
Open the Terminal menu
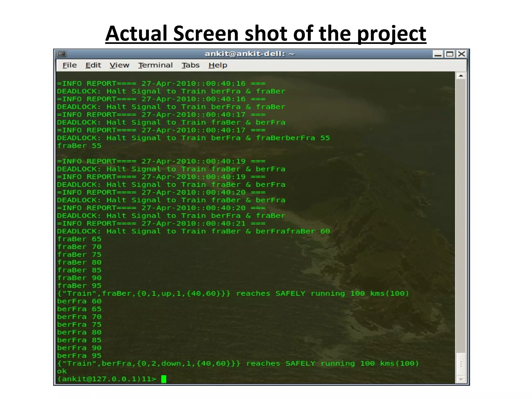(x=155, y=65)
